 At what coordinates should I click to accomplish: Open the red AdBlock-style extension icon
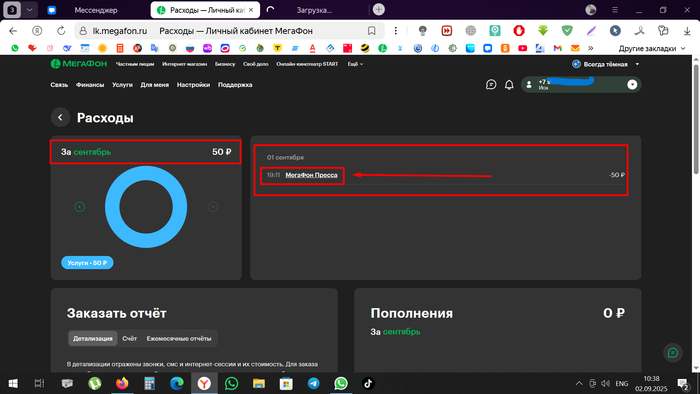(x=519, y=31)
